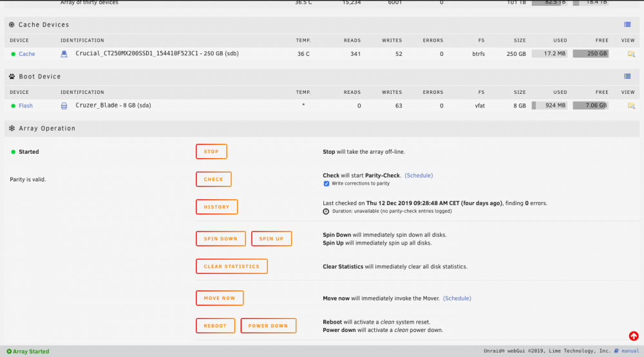This screenshot has height=357, width=644.
Task: Click the REBOOT button
Action: 215,326
